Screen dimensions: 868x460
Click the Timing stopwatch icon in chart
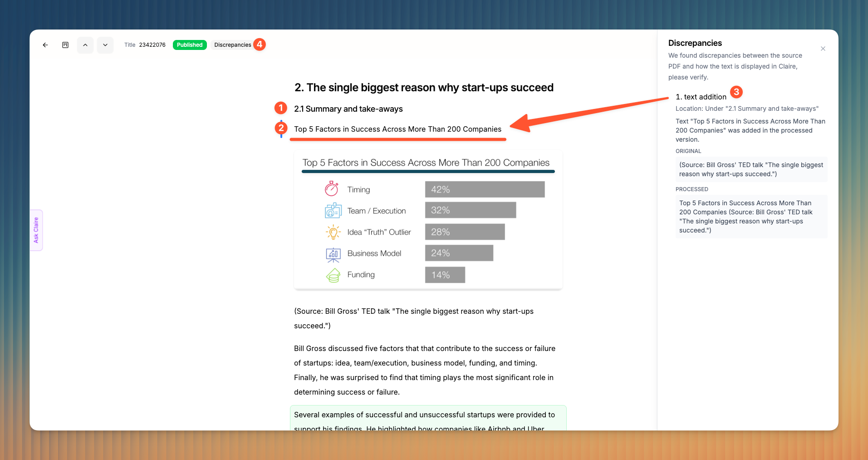332,188
